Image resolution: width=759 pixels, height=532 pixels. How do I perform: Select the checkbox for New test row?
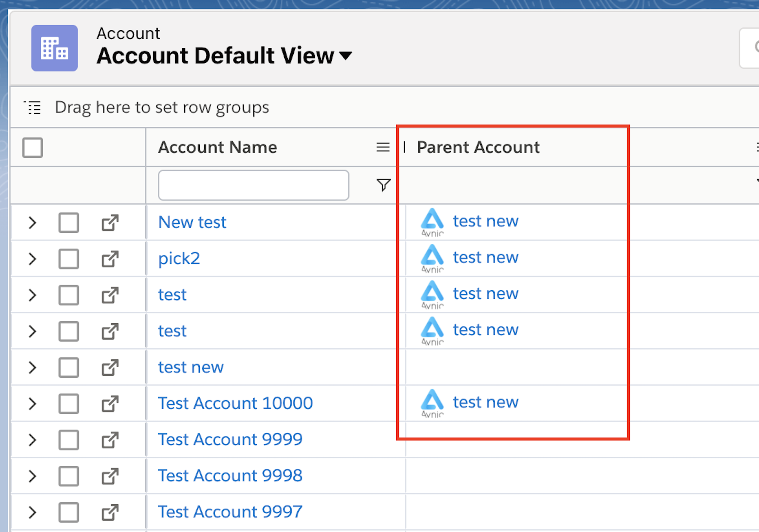point(69,223)
